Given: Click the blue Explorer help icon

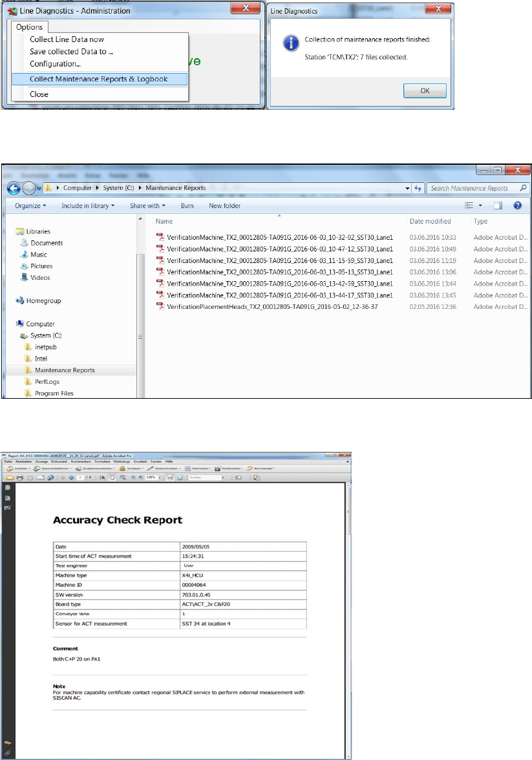Looking at the screenshot, I should [x=517, y=206].
